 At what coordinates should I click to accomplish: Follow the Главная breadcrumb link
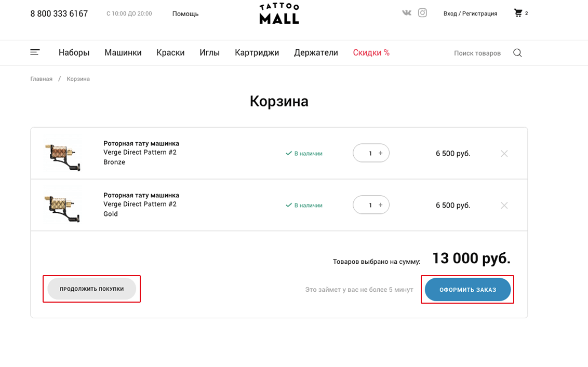click(x=41, y=79)
